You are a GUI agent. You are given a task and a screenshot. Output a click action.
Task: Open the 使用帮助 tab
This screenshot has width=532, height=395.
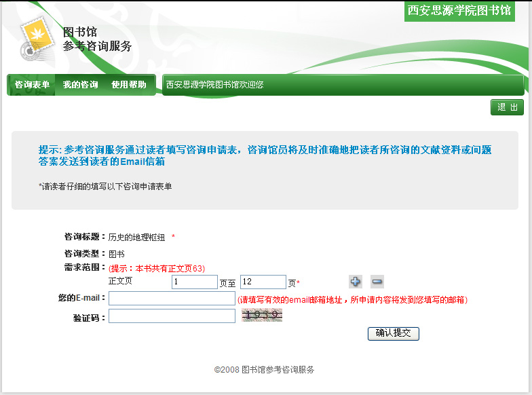click(x=129, y=85)
